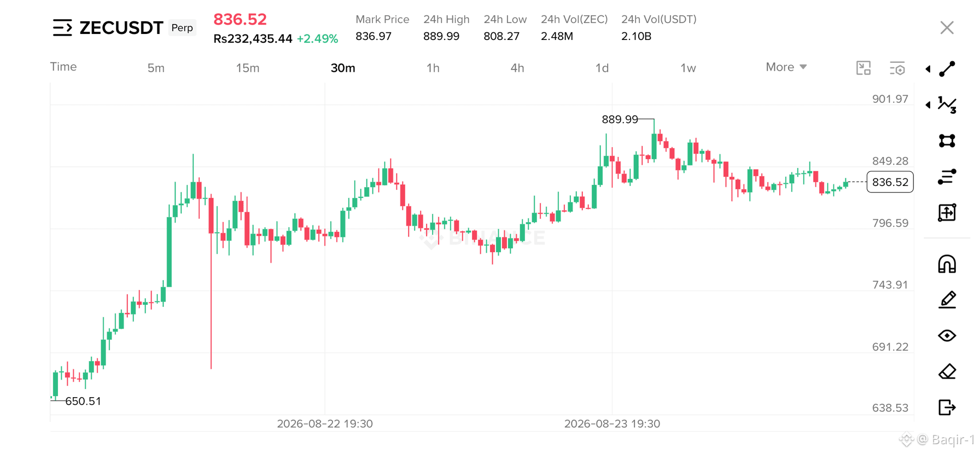Open the More intervals dropdown
The height and width of the screenshot is (453, 980).
tap(786, 67)
